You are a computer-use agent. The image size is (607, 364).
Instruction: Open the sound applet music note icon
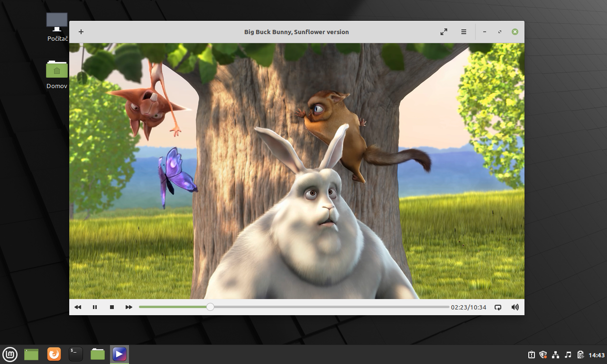coord(567,354)
